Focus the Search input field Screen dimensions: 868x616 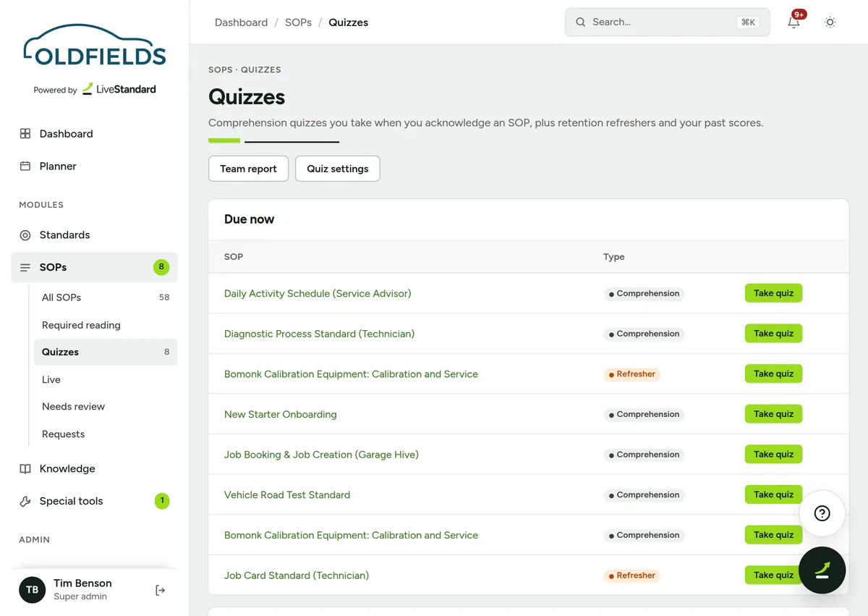(x=668, y=22)
